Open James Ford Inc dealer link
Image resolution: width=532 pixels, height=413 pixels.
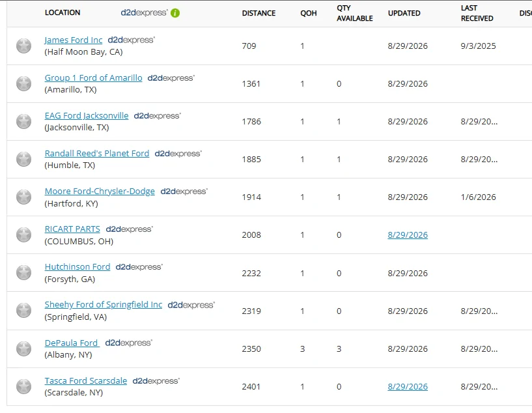pyautogui.click(x=74, y=40)
